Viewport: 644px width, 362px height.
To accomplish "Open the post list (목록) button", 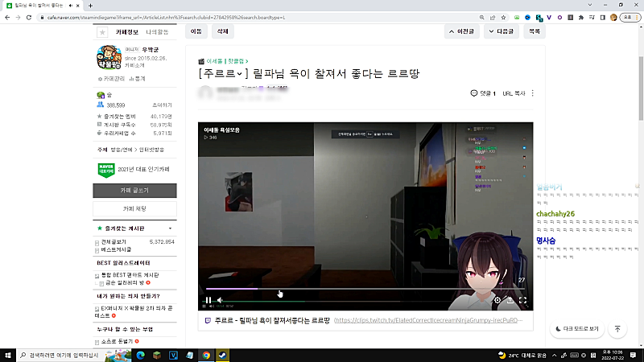I will point(535,31).
